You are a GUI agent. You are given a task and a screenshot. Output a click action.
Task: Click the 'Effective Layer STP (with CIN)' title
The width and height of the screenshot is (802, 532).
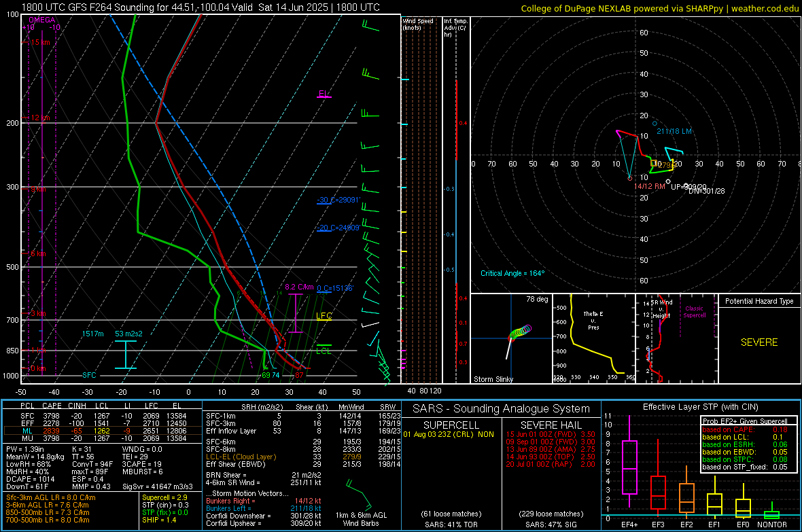click(700, 407)
